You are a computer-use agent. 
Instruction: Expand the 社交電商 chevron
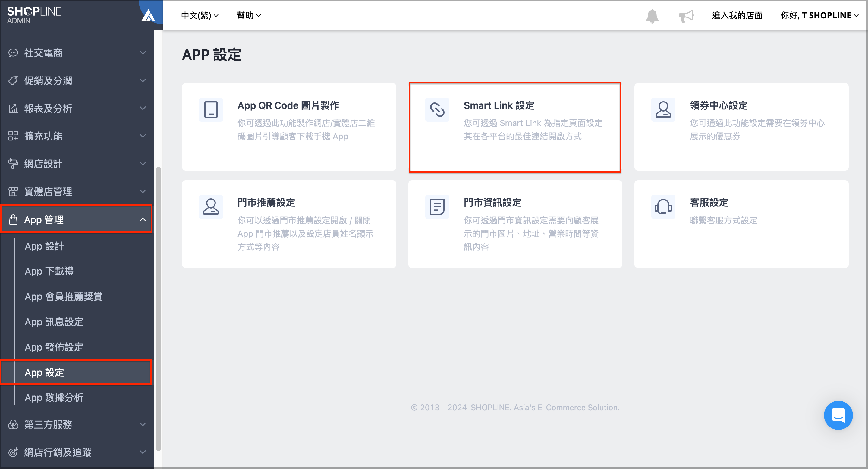(143, 53)
